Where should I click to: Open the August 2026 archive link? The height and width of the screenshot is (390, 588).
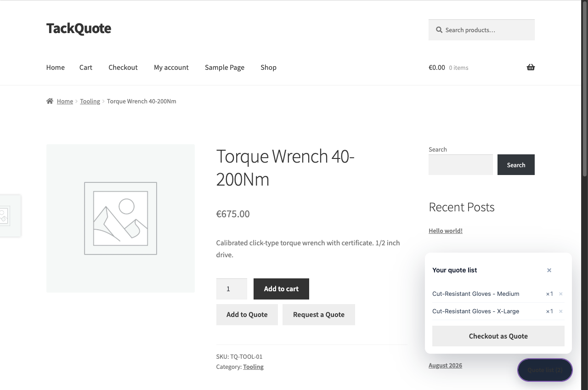(445, 365)
